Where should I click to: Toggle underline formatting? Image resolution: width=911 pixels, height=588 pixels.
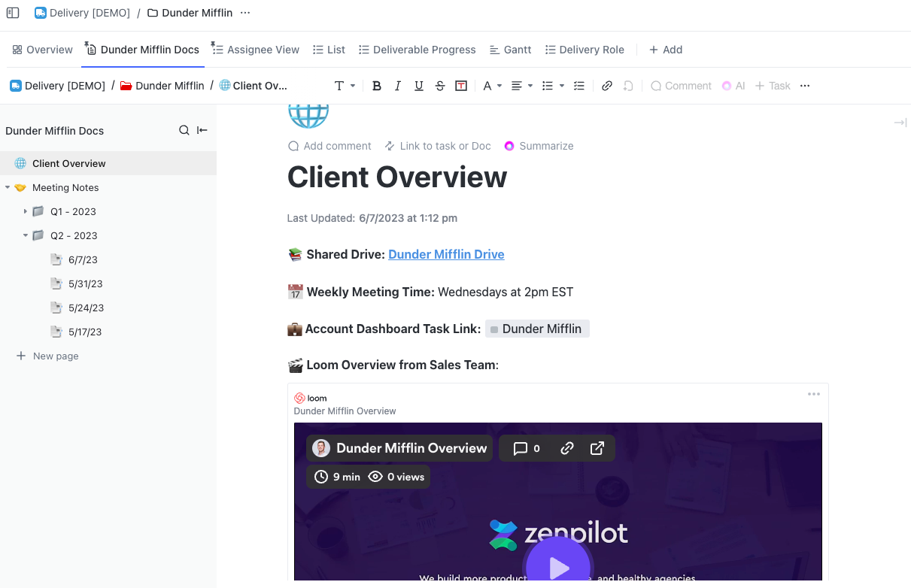(419, 86)
